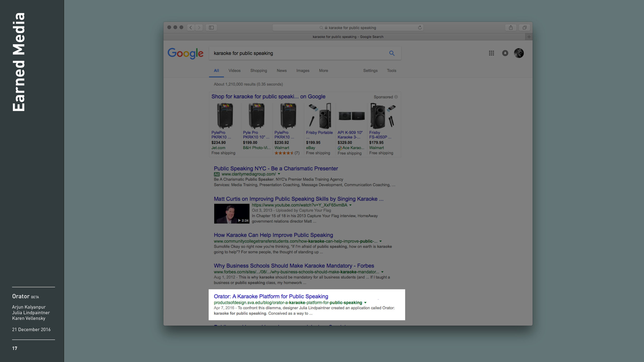Click the Safari back arrow button
Image resolution: width=644 pixels, height=362 pixels.
coord(191,28)
